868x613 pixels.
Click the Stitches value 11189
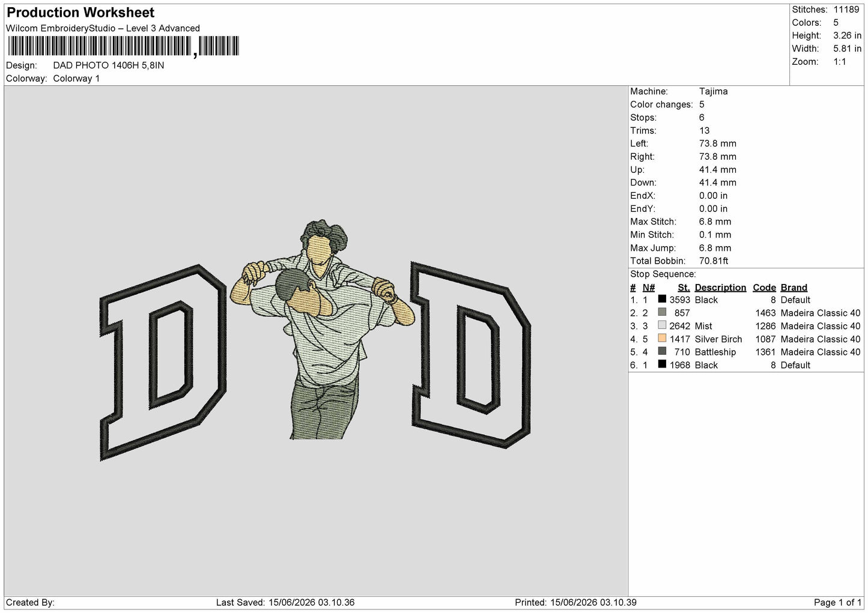[x=846, y=10]
